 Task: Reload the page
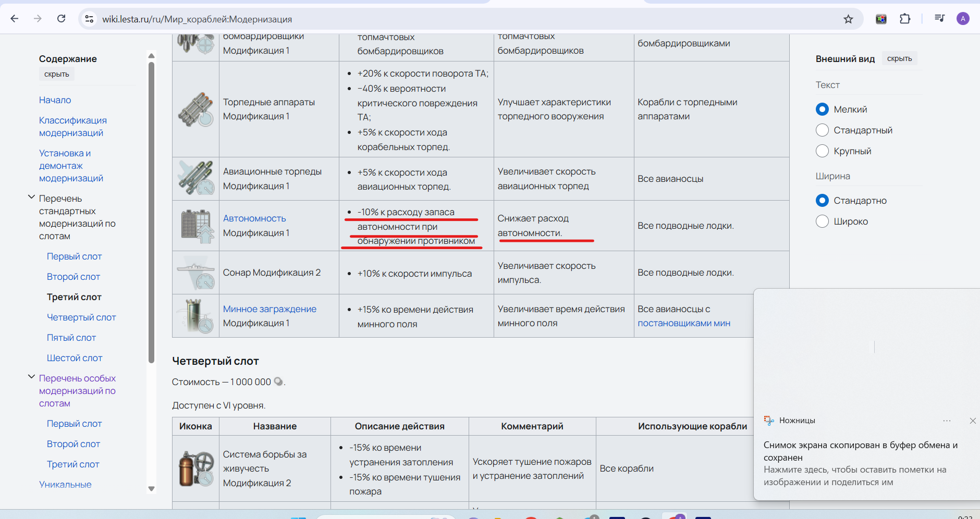62,19
